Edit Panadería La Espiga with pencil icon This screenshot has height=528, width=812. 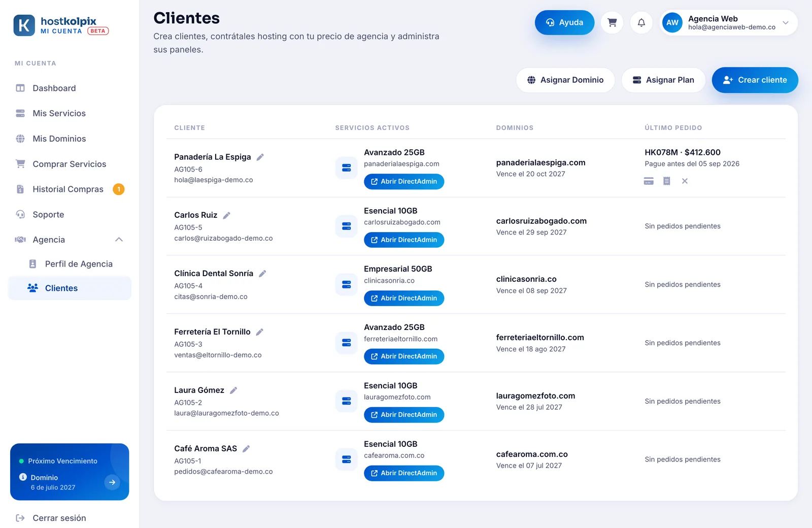pos(260,157)
